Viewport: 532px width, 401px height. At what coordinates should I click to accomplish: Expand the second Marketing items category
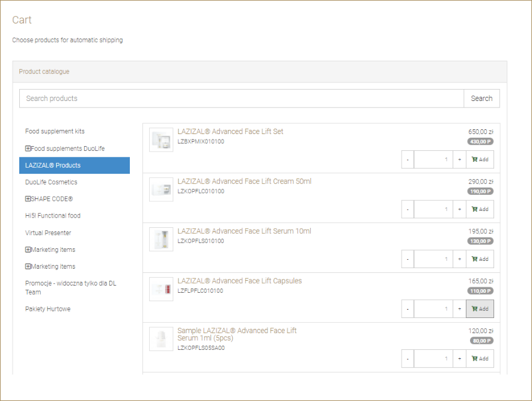28,266
